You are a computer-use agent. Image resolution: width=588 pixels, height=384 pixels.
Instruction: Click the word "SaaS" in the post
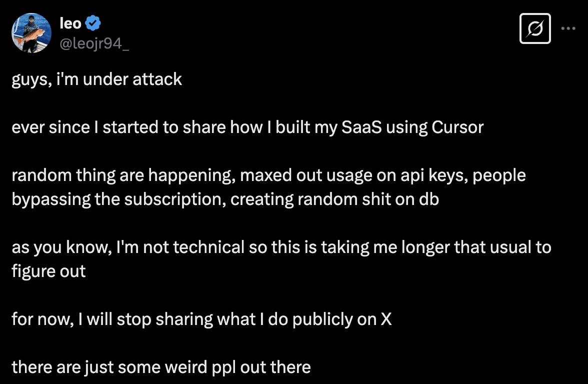tap(361, 127)
